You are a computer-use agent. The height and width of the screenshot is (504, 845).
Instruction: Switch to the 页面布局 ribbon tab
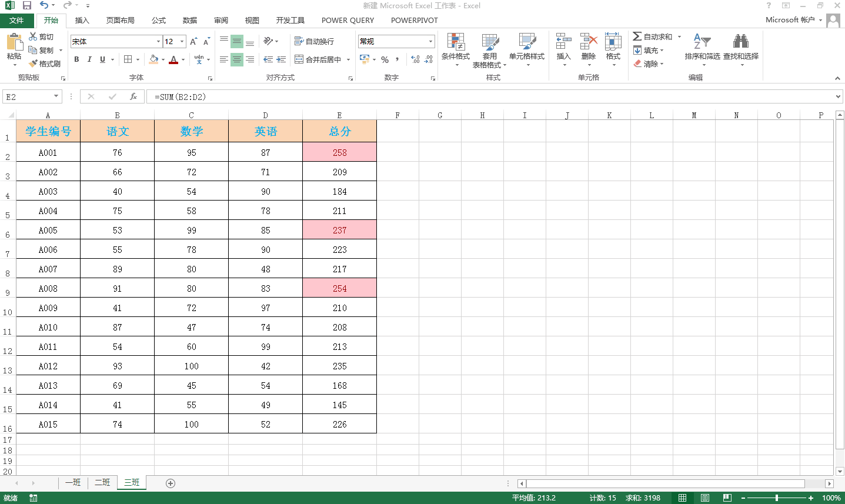tap(121, 21)
